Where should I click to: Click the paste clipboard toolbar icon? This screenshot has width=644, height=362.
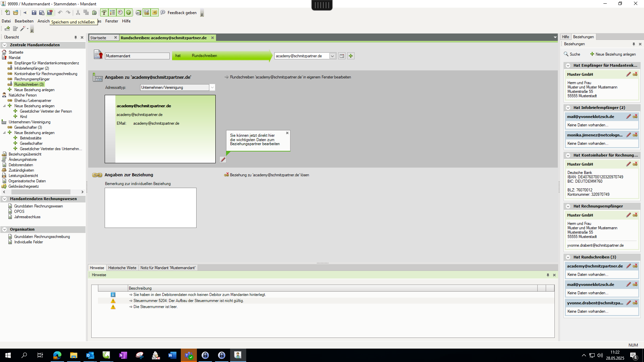[94, 13]
